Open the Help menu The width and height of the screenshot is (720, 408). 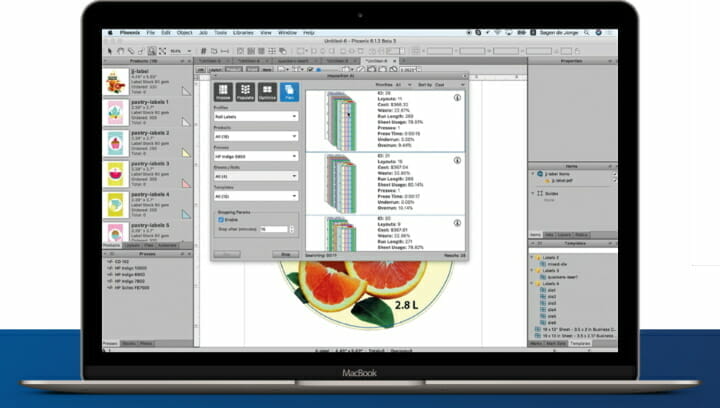click(309, 33)
